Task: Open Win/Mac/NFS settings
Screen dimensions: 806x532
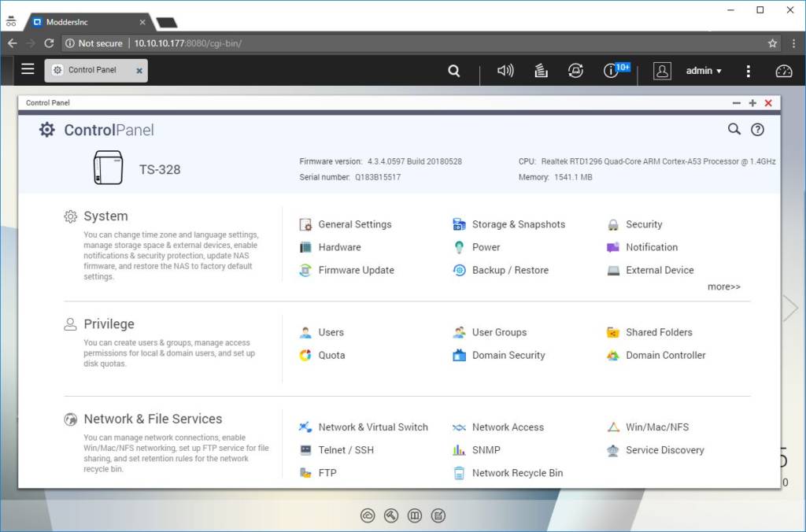Action: pyautogui.click(x=648, y=427)
